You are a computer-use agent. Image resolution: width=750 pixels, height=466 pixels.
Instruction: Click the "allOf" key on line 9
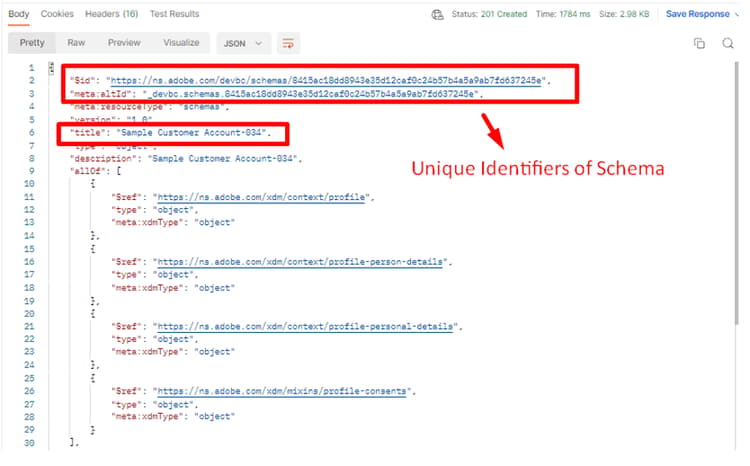[88, 171]
